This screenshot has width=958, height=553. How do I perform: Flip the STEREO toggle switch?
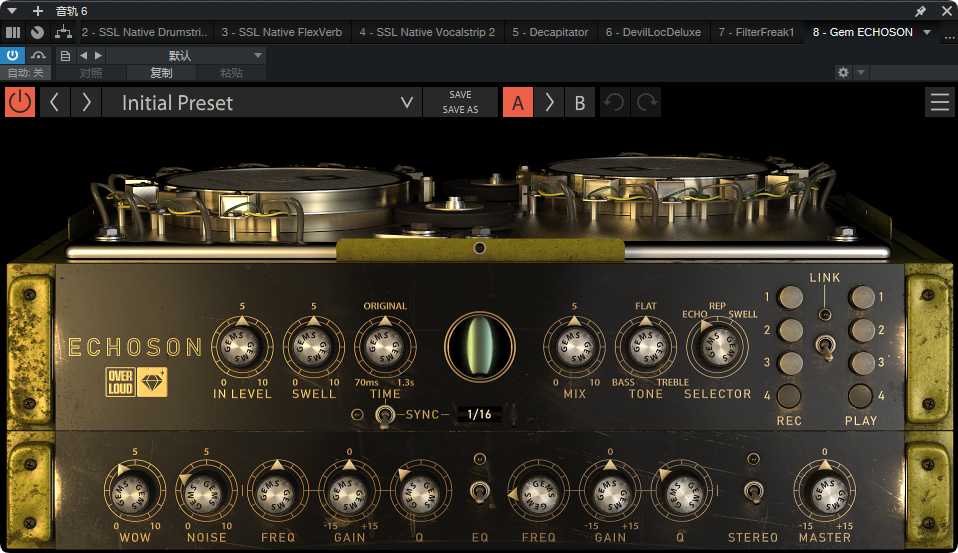[x=753, y=491]
